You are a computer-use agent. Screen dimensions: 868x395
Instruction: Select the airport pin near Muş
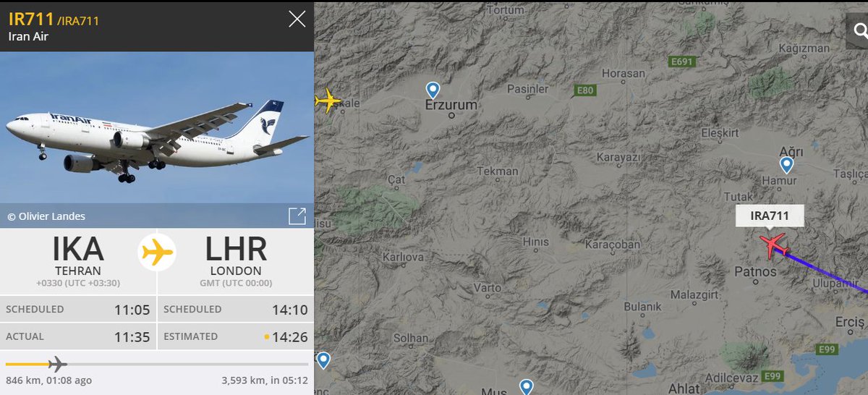tap(527, 387)
